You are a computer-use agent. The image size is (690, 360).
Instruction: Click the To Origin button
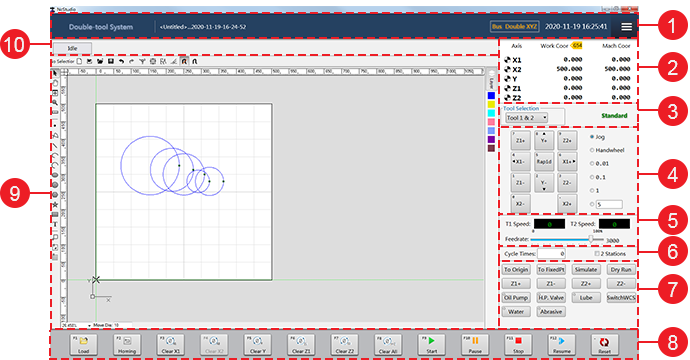(516, 269)
